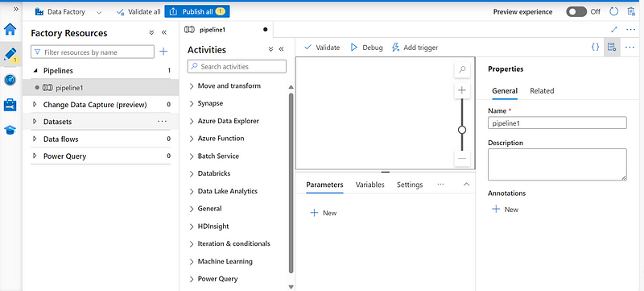Switch to the Parameters tab

(324, 185)
